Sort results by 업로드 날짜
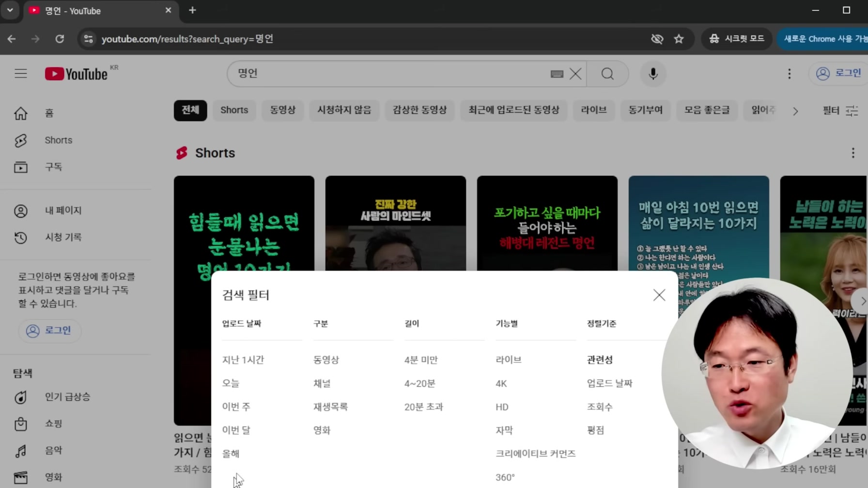Image resolution: width=868 pixels, height=488 pixels. [610, 383]
